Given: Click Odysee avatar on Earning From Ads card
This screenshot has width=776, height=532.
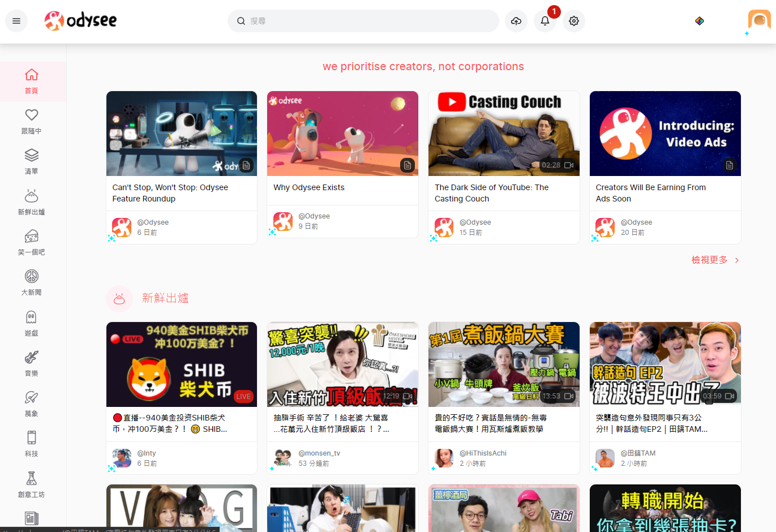Looking at the screenshot, I should pos(605,228).
